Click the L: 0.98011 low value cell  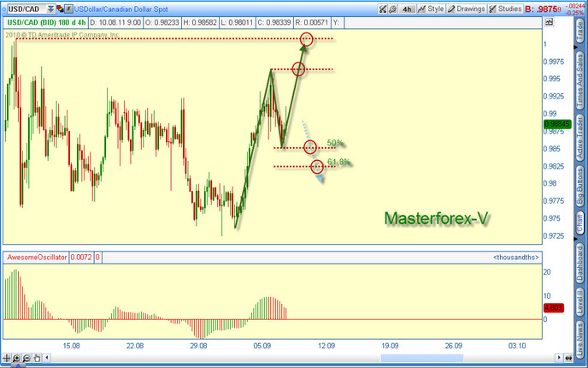coord(237,22)
